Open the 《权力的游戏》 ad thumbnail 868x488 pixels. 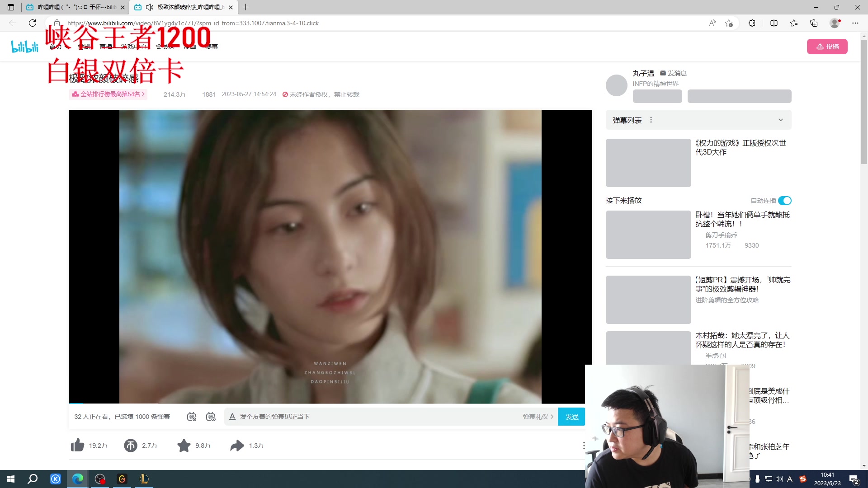tap(648, 163)
